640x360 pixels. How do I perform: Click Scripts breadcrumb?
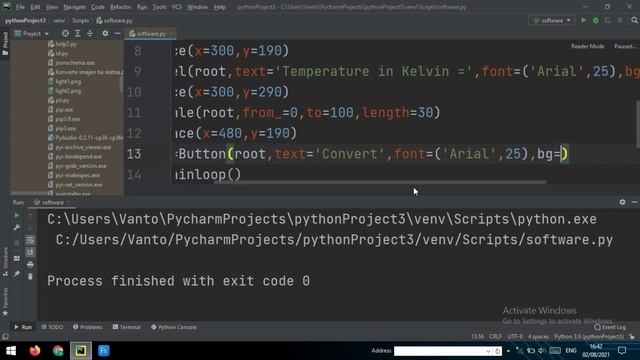coord(80,20)
